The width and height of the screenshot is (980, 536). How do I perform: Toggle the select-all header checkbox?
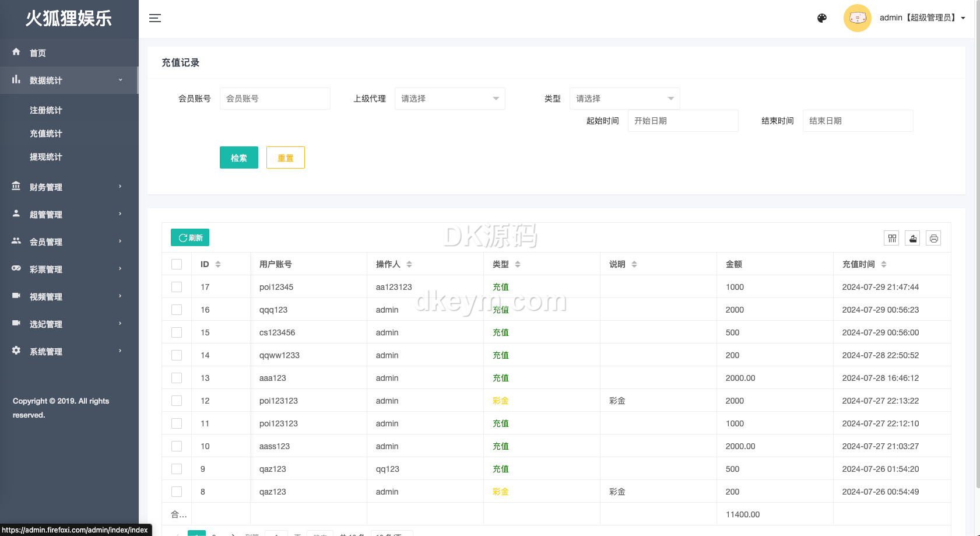pyautogui.click(x=177, y=264)
